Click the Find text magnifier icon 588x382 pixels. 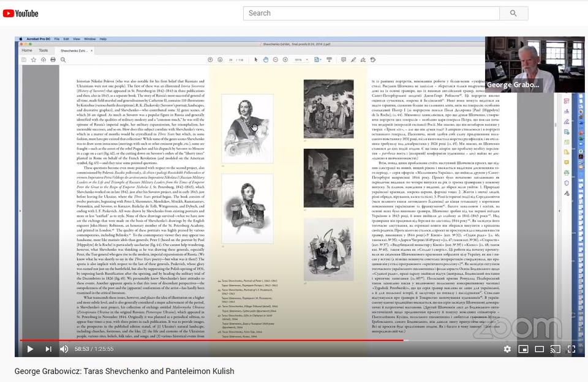tap(63, 59)
